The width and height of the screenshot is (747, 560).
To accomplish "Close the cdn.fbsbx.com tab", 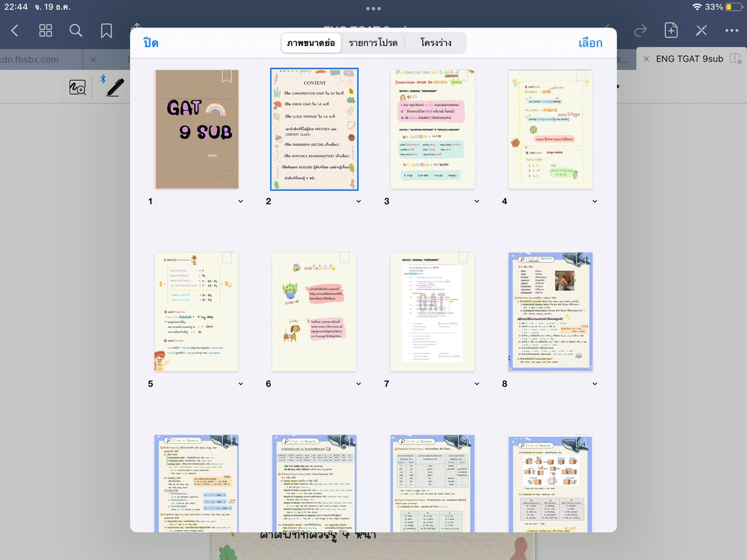I will pyautogui.click(x=93, y=60).
